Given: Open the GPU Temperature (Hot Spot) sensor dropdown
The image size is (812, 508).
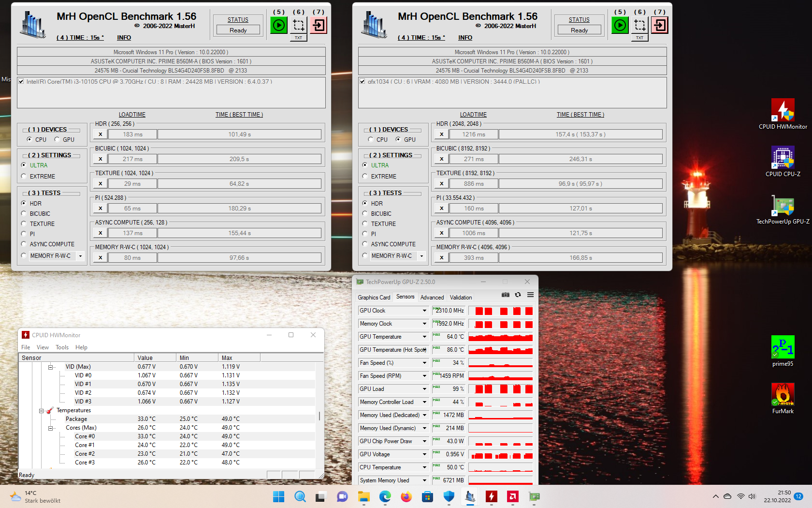Looking at the screenshot, I should [x=425, y=350].
